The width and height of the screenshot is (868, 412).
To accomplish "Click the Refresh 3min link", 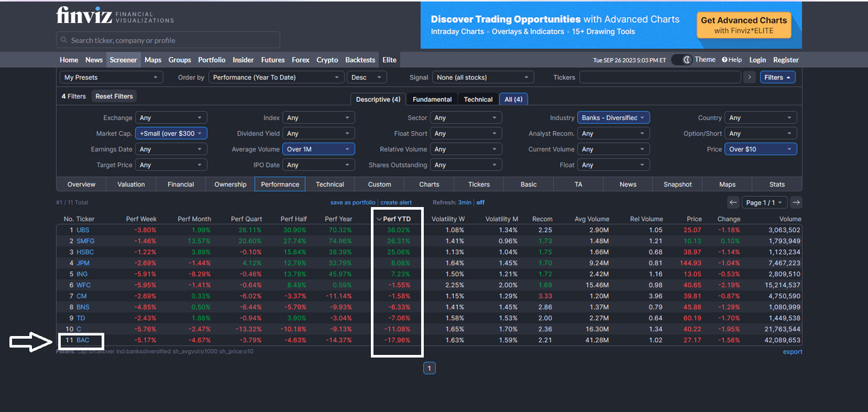I will click(x=465, y=202).
